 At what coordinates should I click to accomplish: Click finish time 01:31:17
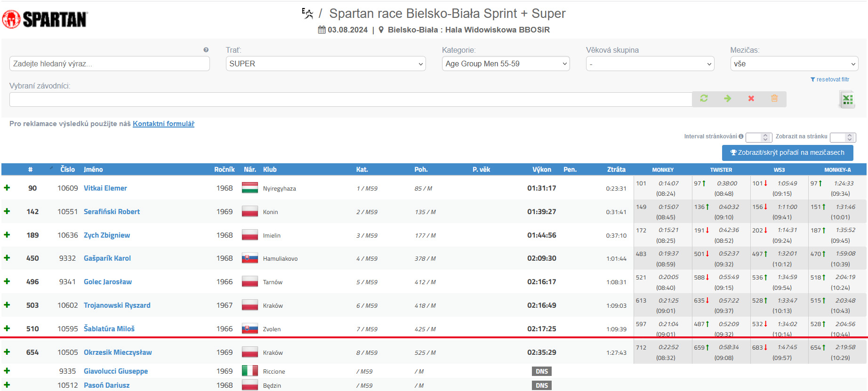(x=542, y=188)
